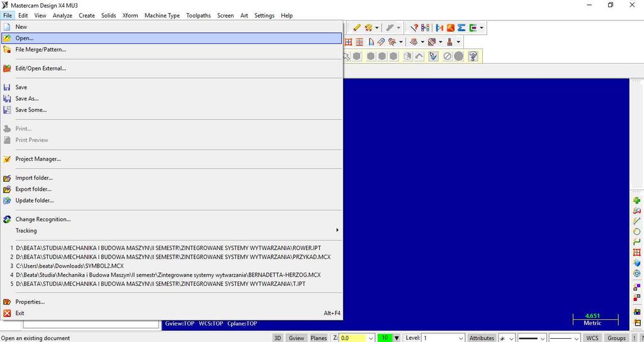Click the Delete duplicates double-eraser icon
The image size is (644, 342).
[368, 28]
